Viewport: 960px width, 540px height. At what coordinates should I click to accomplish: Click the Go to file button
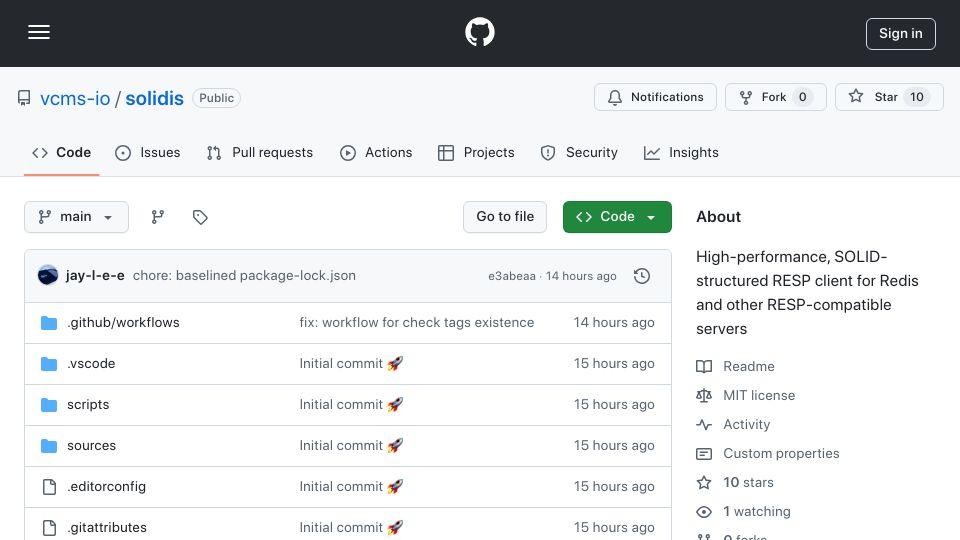(x=505, y=217)
